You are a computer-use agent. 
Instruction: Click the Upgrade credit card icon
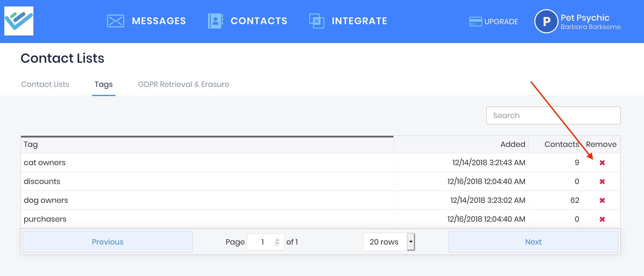475,21
